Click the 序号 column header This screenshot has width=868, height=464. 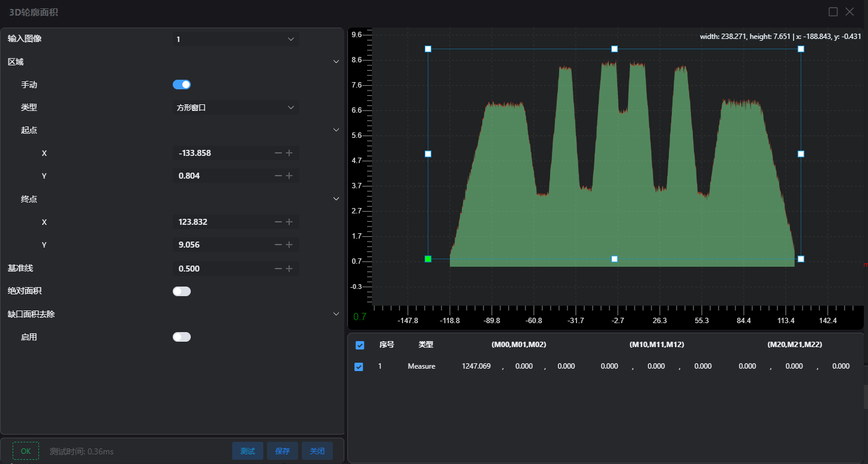point(387,345)
